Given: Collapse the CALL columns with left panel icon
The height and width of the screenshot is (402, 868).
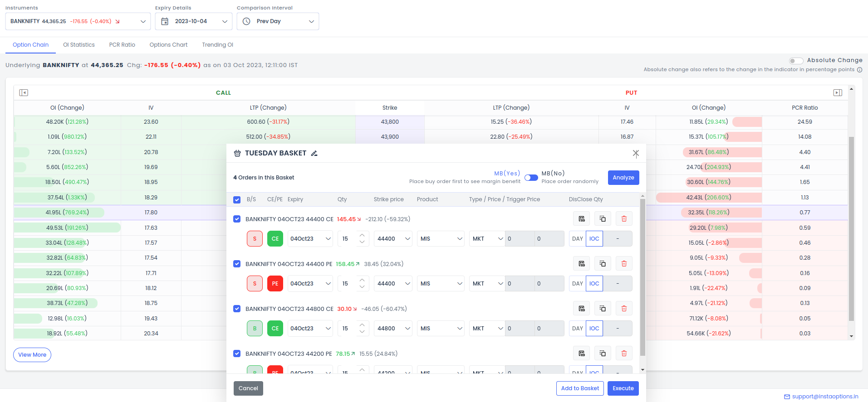Looking at the screenshot, I should pos(24,92).
